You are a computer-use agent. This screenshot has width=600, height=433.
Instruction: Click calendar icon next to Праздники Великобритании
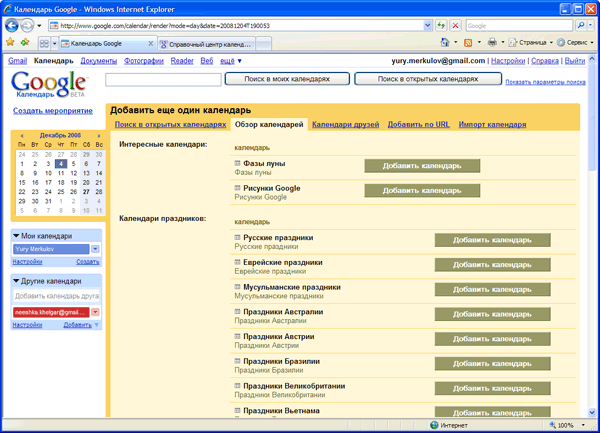[x=237, y=386]
